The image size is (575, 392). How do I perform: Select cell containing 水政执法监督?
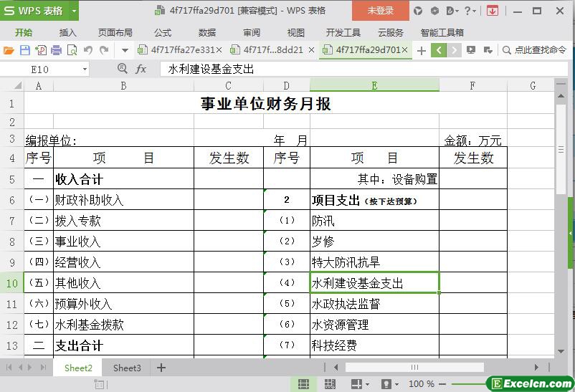click(x=374, y=304)
